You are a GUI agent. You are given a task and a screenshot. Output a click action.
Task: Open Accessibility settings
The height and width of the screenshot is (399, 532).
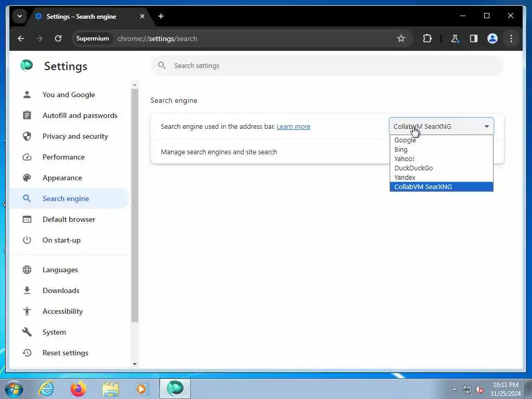[x=69, y=312]
